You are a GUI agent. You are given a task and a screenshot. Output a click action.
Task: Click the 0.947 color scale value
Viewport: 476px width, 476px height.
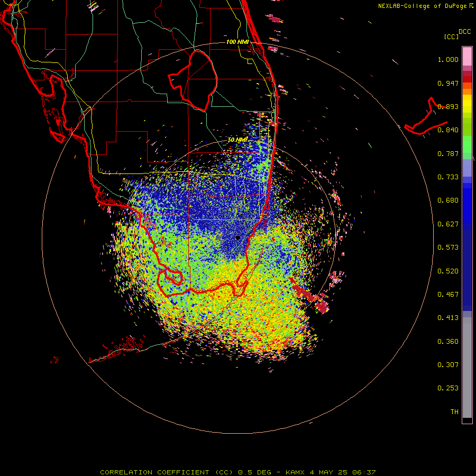tap(448, 83)
